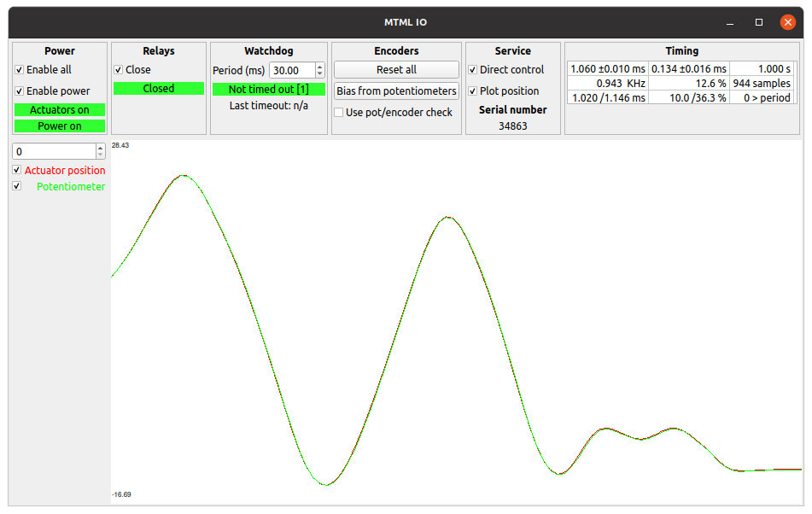Click Bias from potentiometers button

(x=396, y=91)
